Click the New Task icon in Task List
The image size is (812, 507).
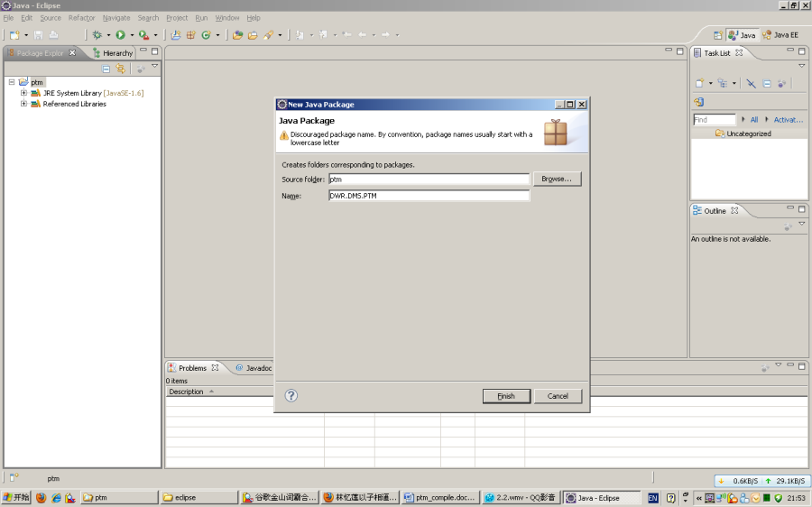tap(699, 83)
